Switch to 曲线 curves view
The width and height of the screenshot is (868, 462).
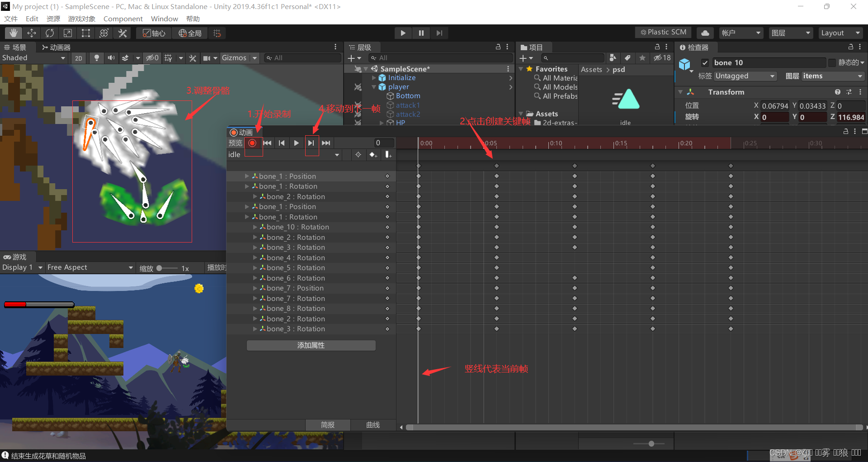pyautogui.click(x=373, y=425)
